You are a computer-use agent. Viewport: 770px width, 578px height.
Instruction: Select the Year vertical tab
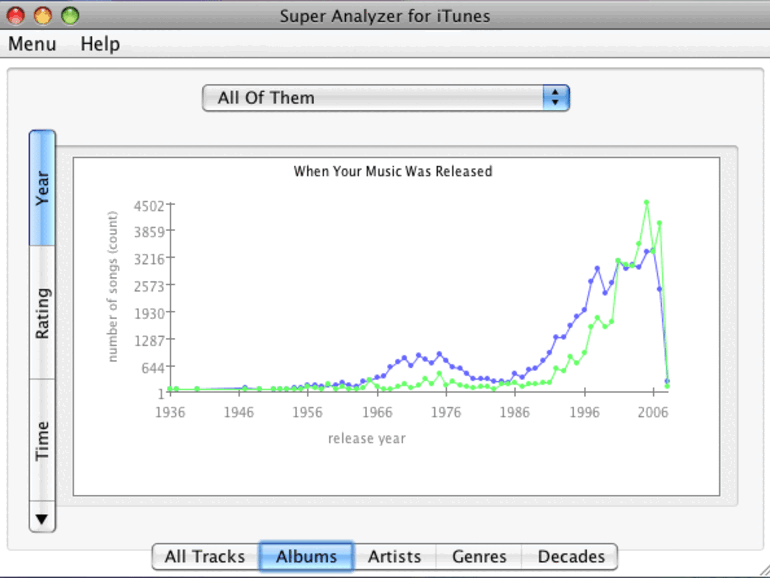[x=42, y=188]
